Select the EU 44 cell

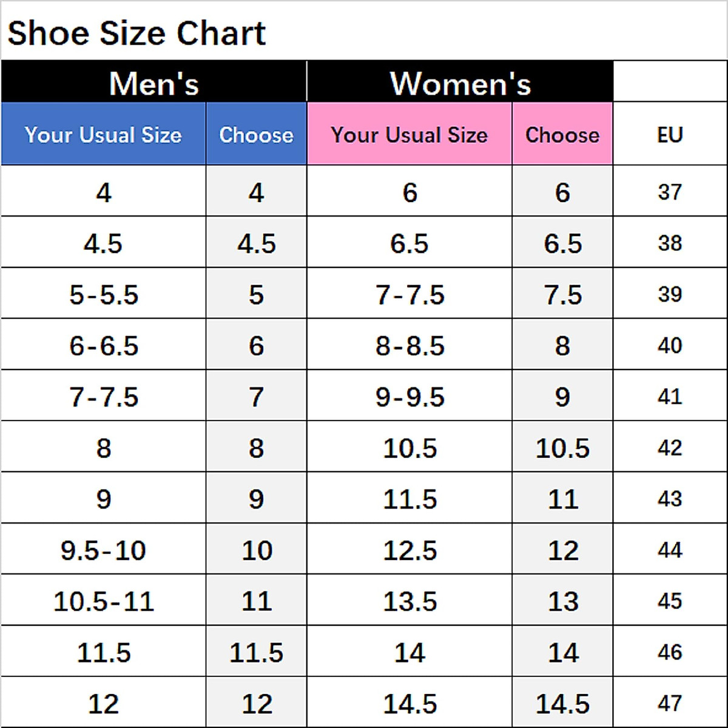(x=670, y=550)
